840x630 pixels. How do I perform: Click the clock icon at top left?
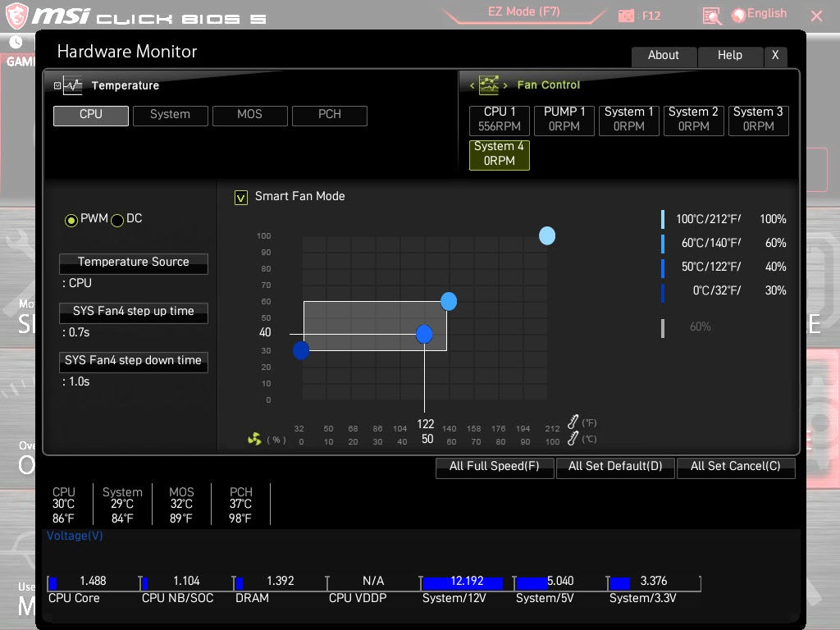16,42
